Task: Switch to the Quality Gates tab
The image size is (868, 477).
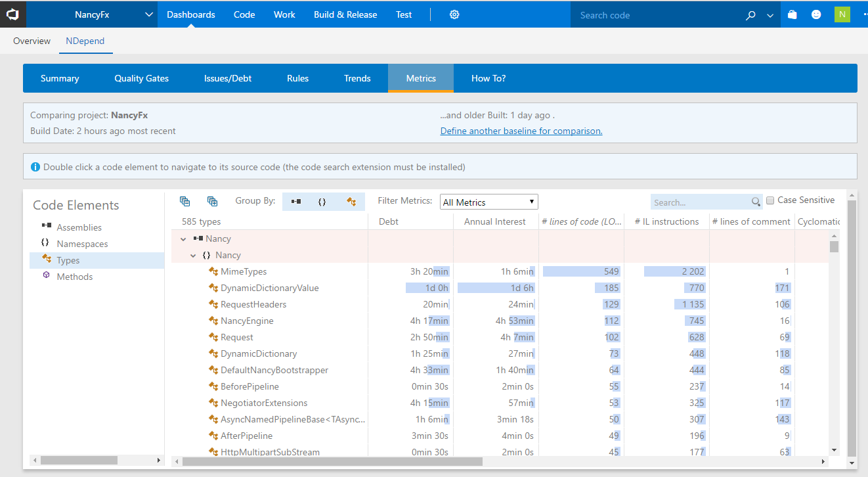Action: (141, 78)
